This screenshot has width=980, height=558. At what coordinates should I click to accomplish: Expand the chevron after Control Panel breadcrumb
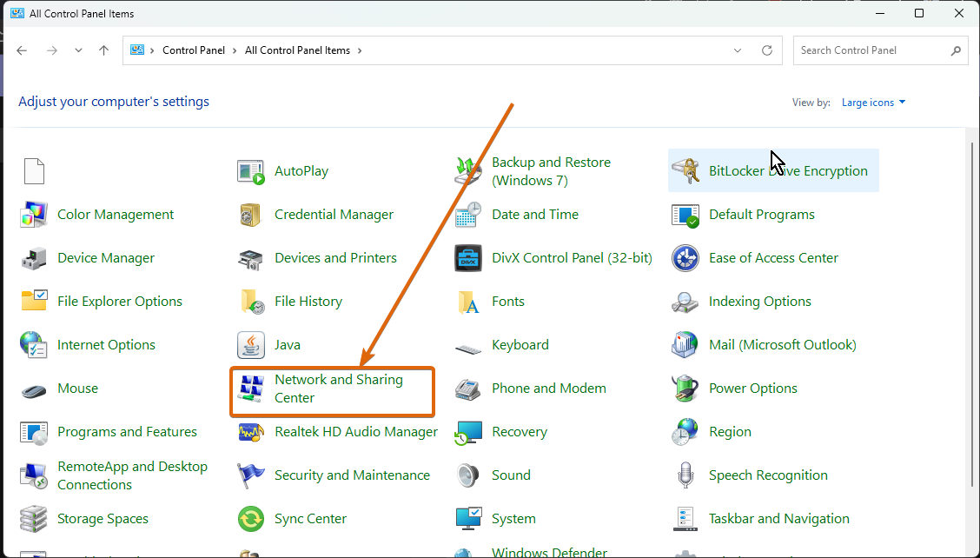235,50
